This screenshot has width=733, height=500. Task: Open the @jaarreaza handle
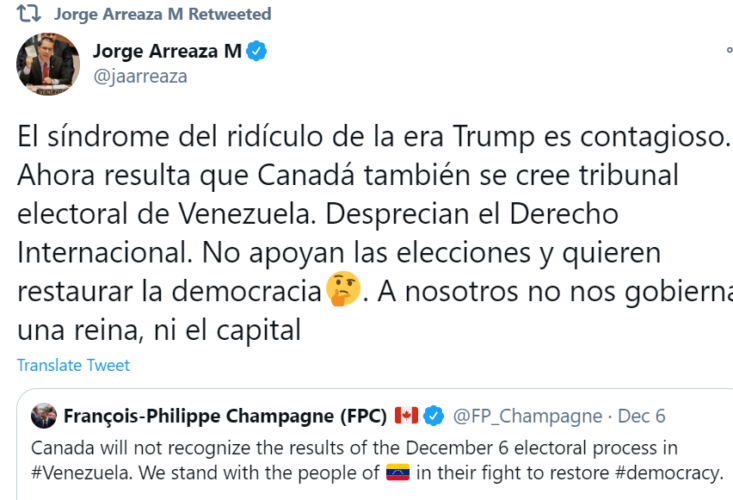pos(139,76)
